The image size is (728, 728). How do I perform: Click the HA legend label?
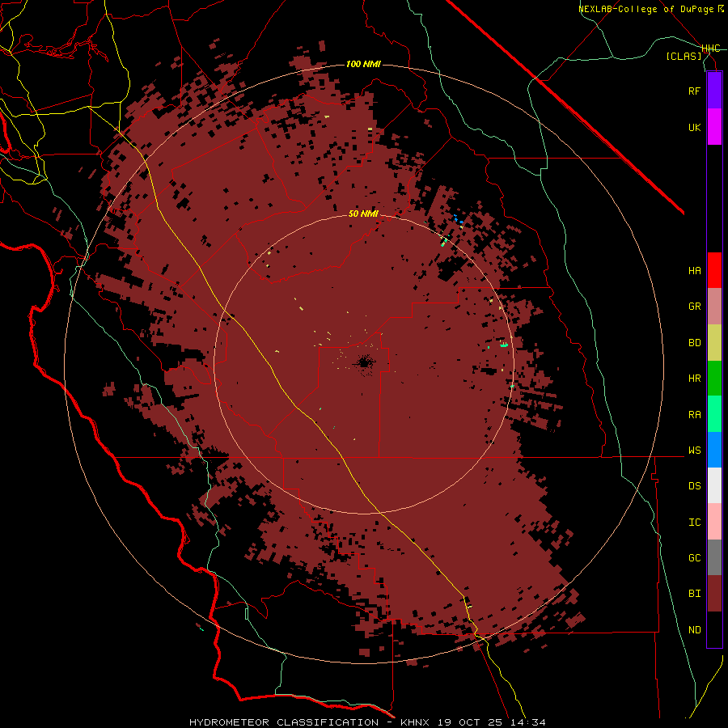click(694, 271)
